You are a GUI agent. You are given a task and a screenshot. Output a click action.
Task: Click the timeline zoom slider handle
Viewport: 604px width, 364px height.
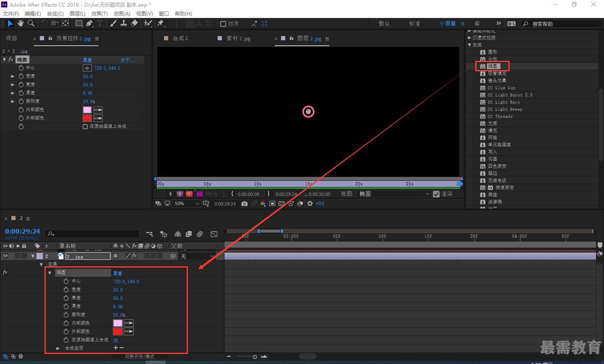coord(255,357)
